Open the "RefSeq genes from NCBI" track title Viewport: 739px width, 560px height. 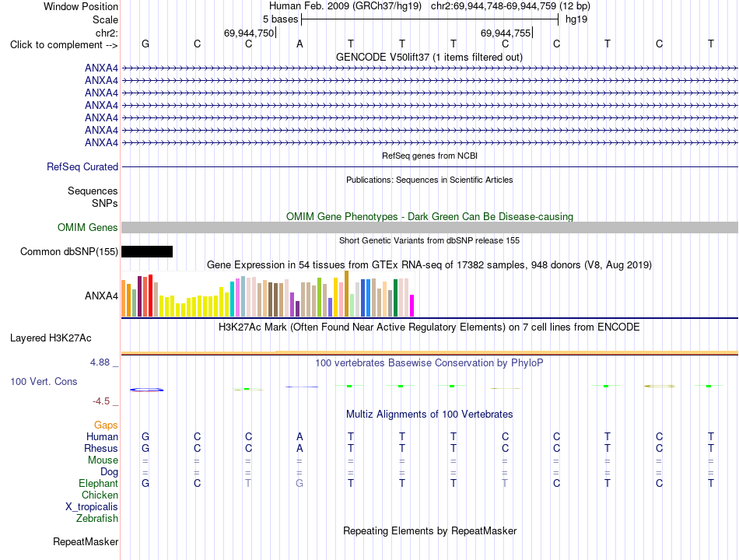(429, 156)
